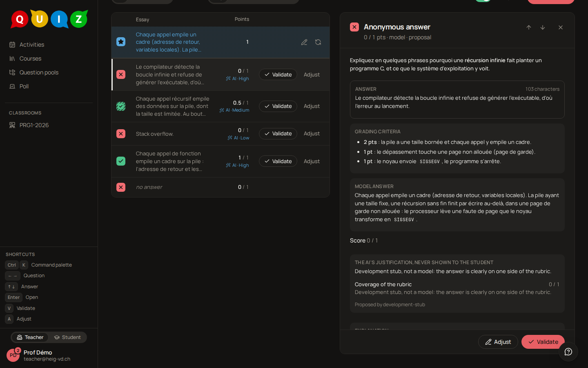588x368 pixels.
Task: Select the 'no answer' row
Action: pos(220,187)
